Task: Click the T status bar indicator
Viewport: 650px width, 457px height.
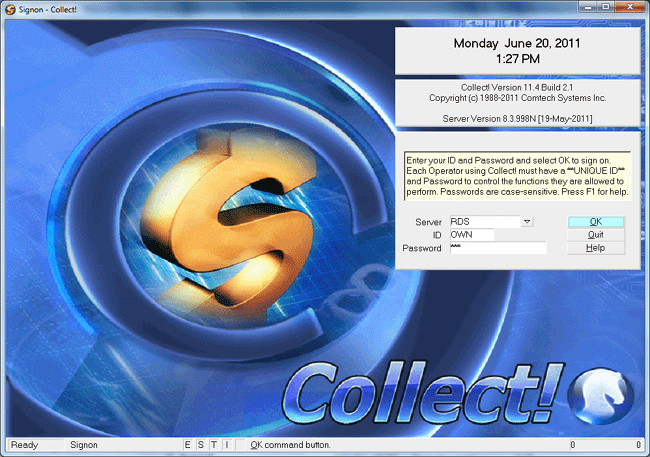Action: (x=213, y=445)
